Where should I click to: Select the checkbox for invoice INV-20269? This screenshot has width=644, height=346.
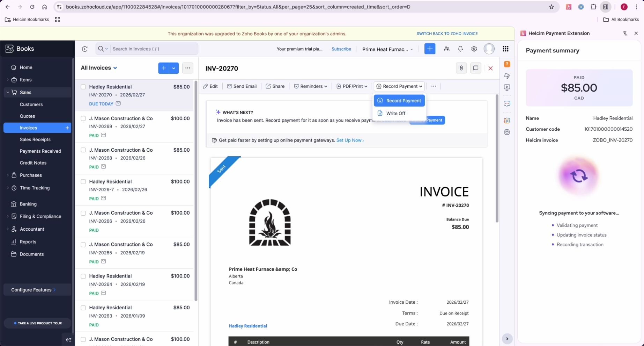click(83, 118)
